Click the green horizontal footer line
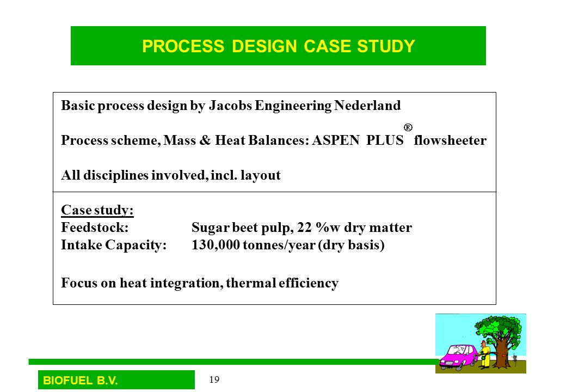The width and height of the screenshot is (566, 392). 232,362
